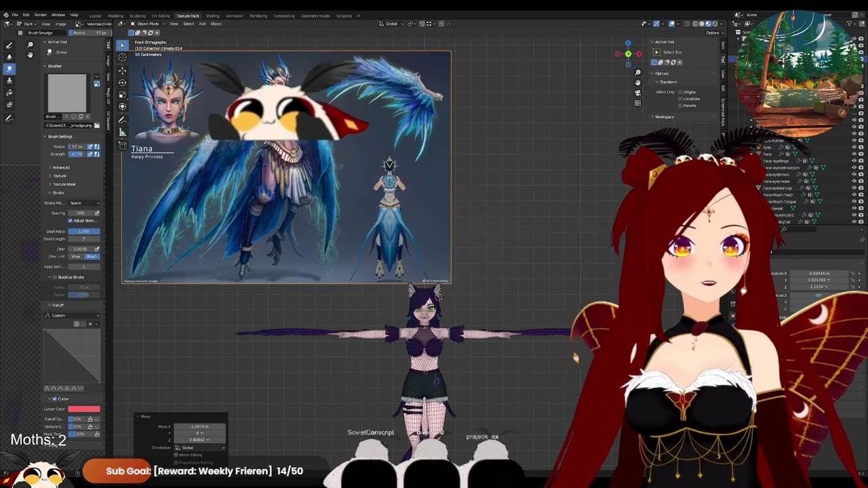868x488 pixels.
Task: Select the Mask tool in image editor
Action: 9,104
